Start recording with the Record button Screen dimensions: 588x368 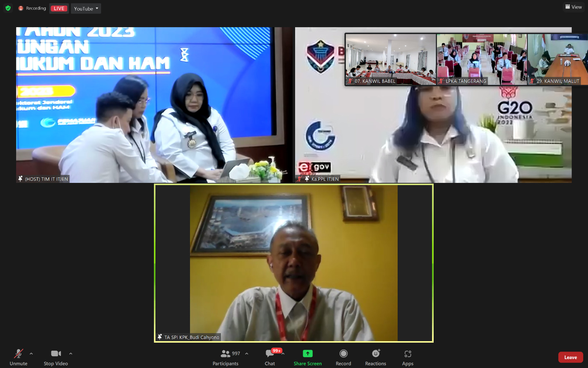point(343,357)
